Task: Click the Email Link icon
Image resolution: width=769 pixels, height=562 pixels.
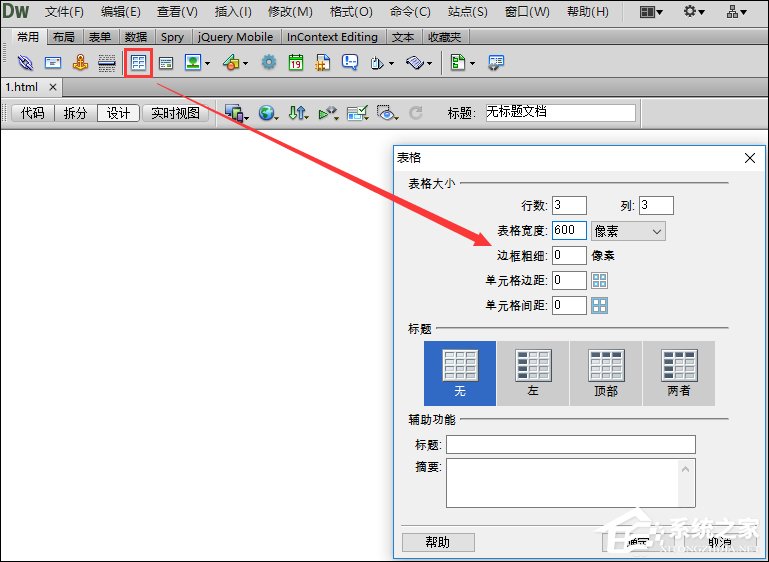Action: click(x=53, y=63)
